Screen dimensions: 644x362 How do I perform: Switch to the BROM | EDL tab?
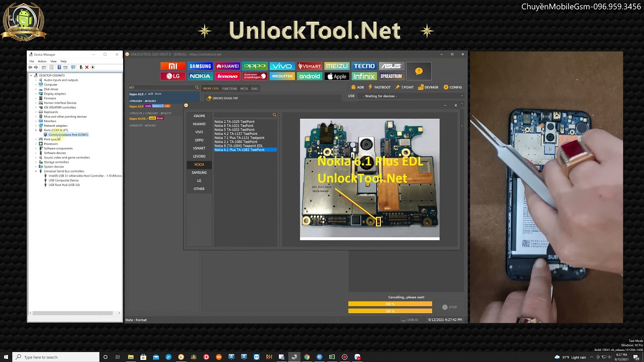coord(211,88)
